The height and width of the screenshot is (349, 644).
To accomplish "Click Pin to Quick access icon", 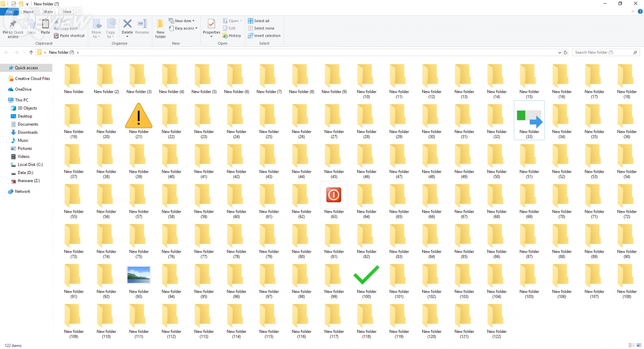I will [13, 24].
